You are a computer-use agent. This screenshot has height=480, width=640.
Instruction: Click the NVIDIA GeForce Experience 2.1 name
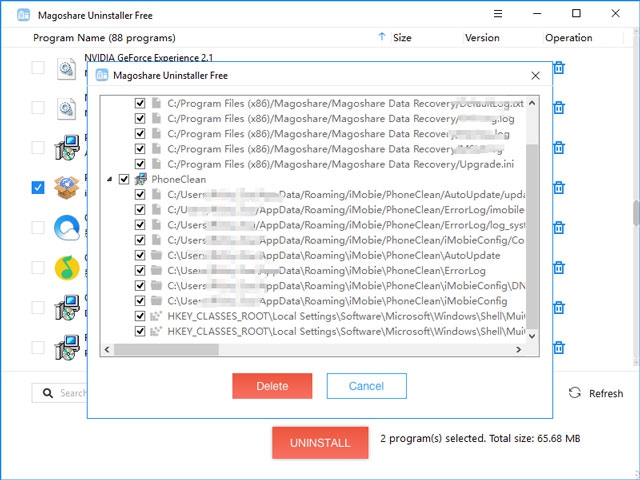point(149,58)
